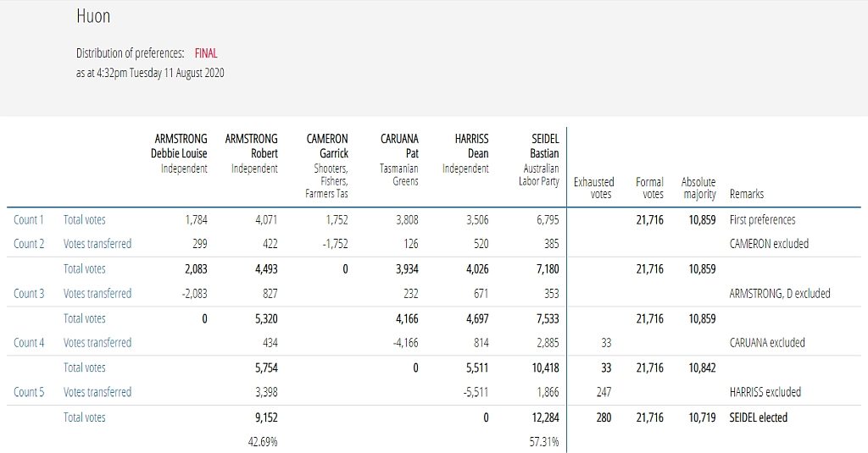Click the 7,533 total votes for Seidel
This screenshot has width=868, height=453.
[548, 318]
